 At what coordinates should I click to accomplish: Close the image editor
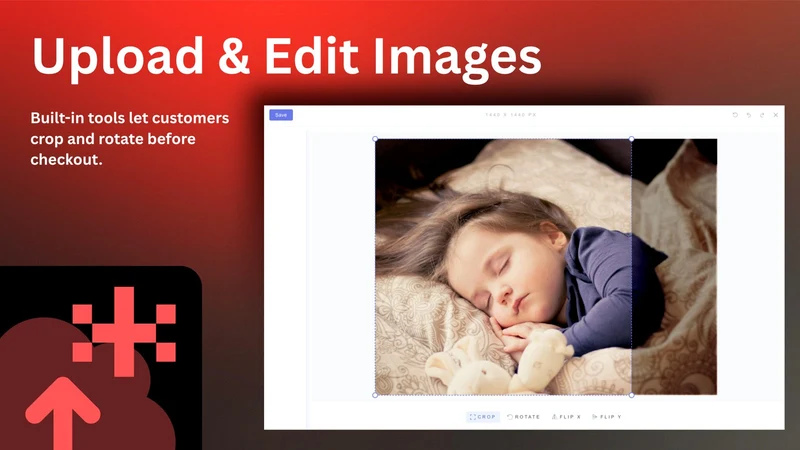776,115
